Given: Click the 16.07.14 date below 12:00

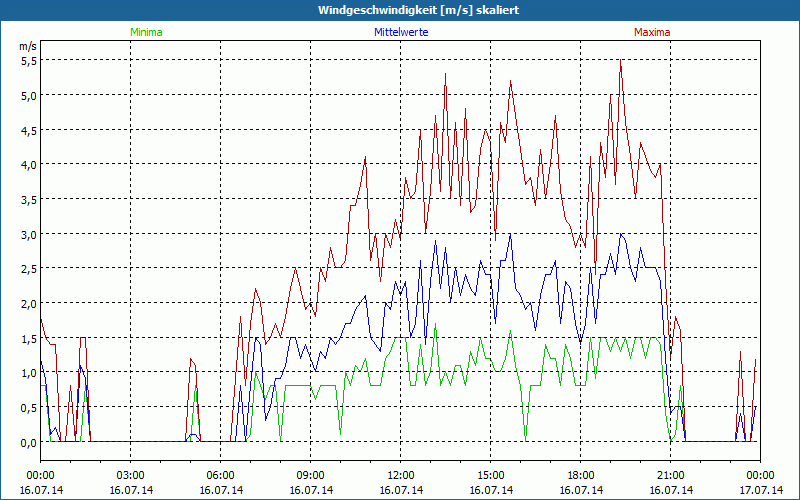Looking at the screenshot, I should click(401, 490).
